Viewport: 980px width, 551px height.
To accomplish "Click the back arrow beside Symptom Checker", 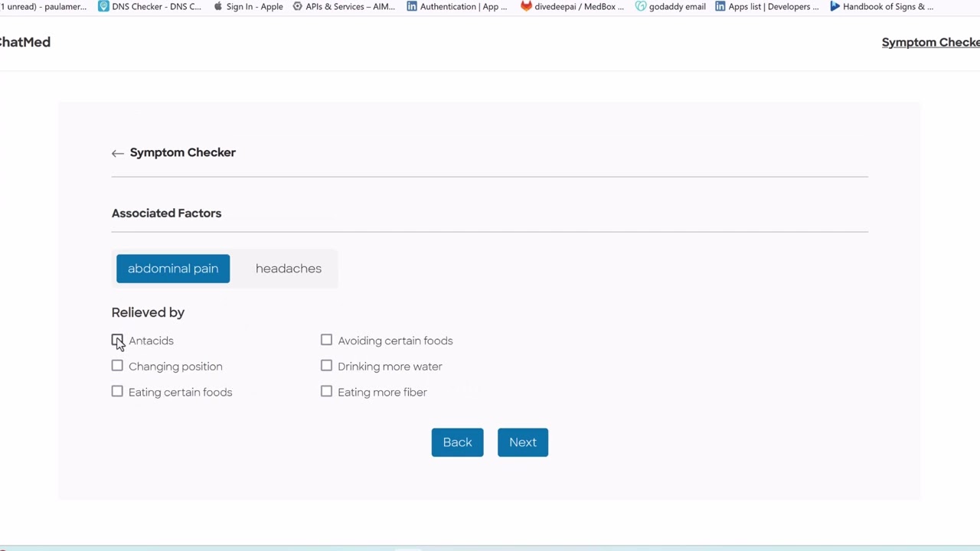I will point(117,153).
